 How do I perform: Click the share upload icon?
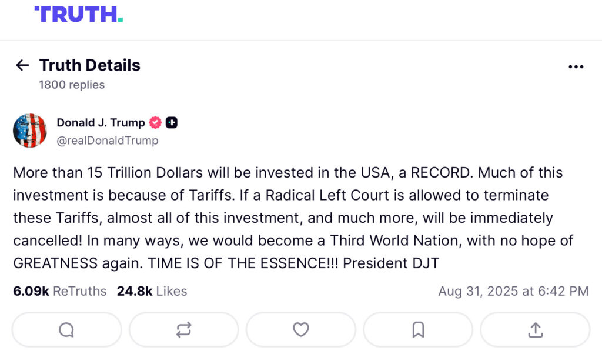(x=535, y=330)
